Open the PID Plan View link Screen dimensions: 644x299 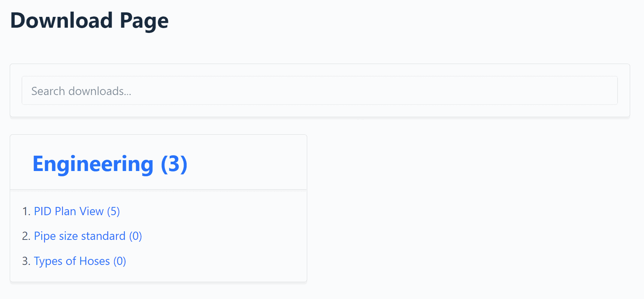point(76,211)
